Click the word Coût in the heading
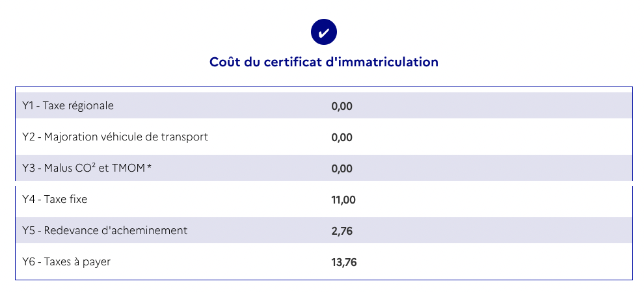The width and height of the screenshot is (644, 292). (x=223, y=62)
